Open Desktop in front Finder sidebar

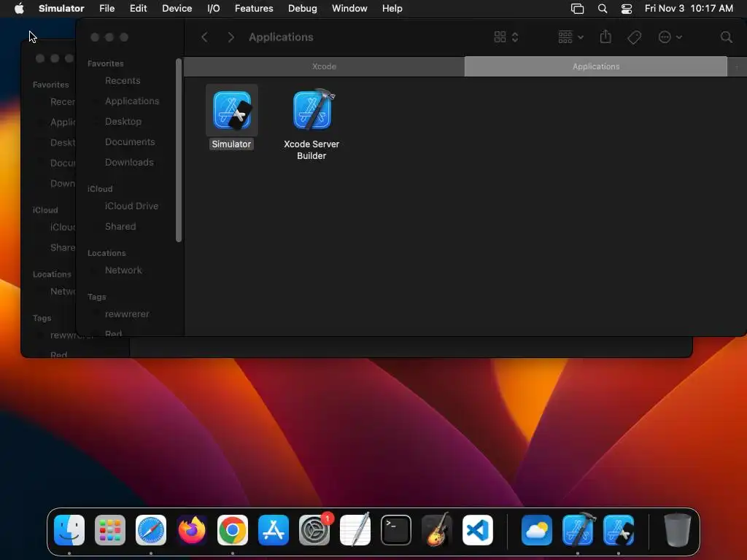click(x=123, y=122)
